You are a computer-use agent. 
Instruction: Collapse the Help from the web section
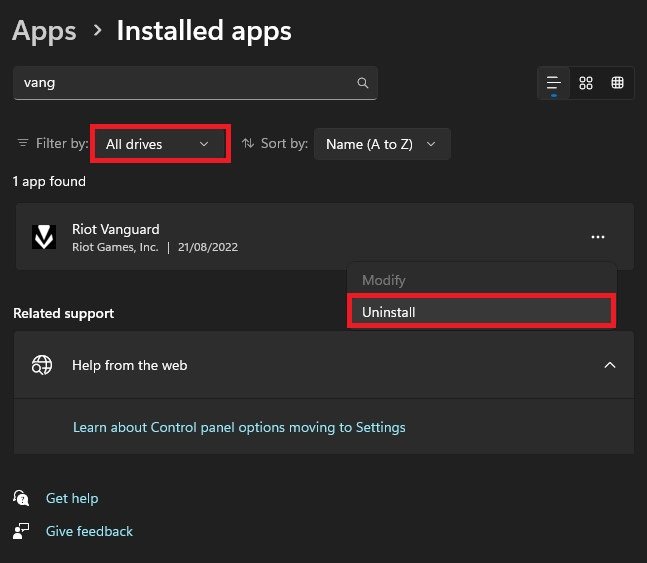(x=610, y=365)
